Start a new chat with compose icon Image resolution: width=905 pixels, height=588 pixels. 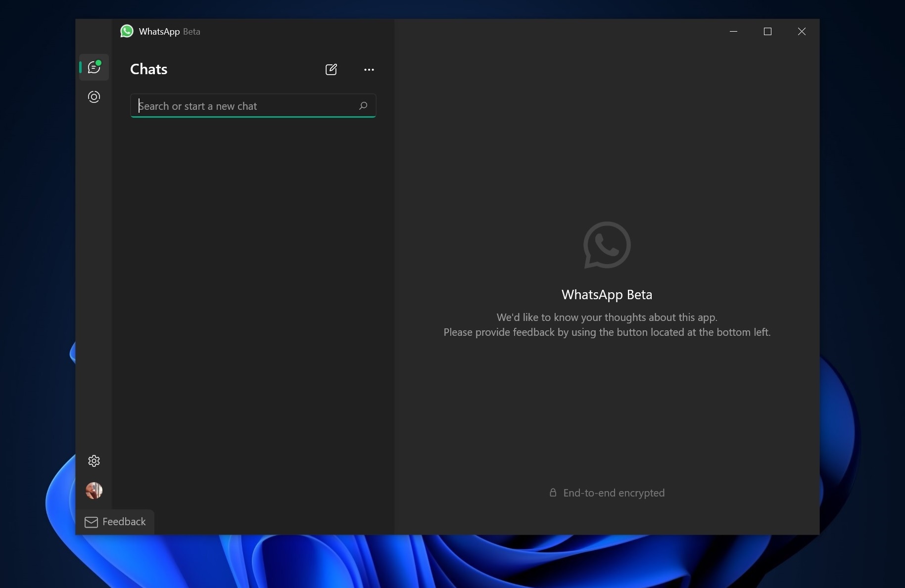[x=331, y=69]
